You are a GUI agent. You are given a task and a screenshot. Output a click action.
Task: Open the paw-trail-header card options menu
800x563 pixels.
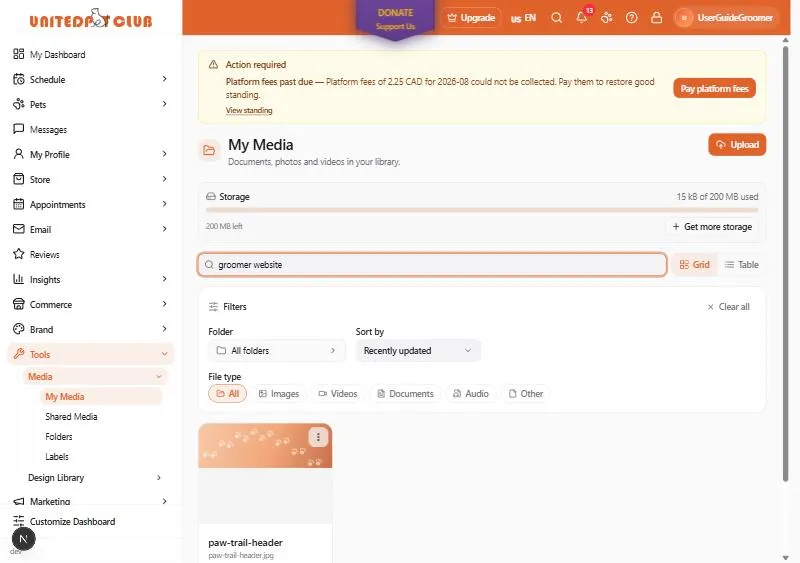(x=318, y=437)
